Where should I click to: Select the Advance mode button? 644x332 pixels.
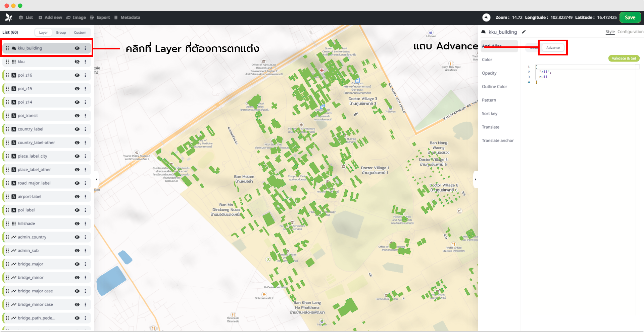point(553,48)
